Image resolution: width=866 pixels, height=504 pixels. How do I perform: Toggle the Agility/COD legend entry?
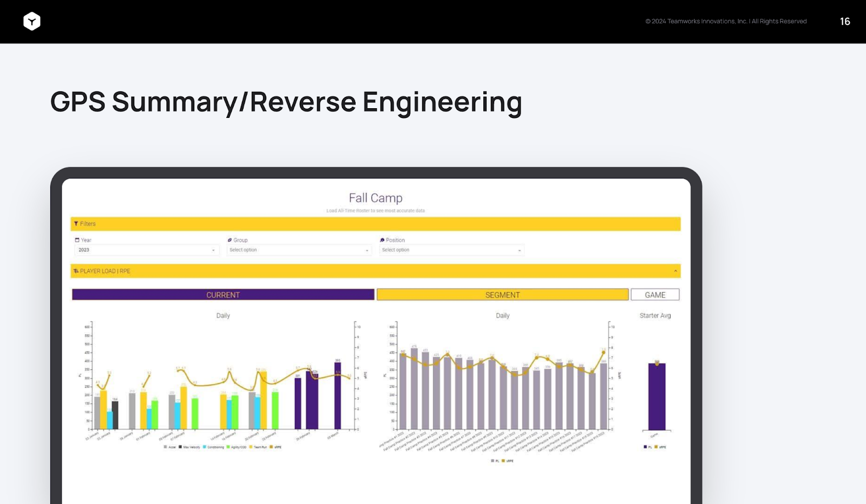(x=237, y=447)
